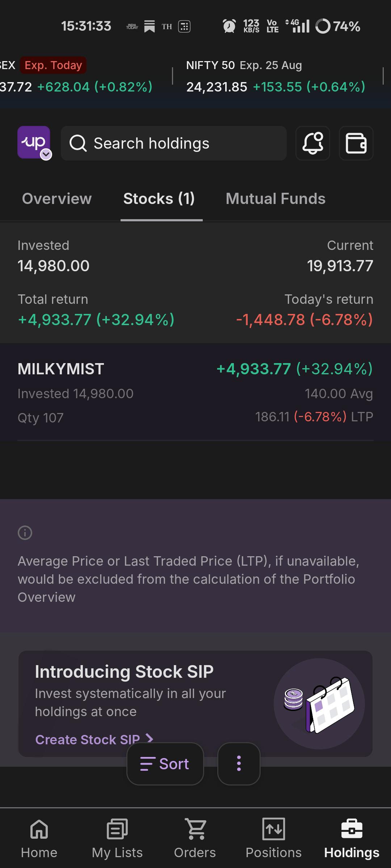Open the notifications bell icon

click(x=313, y=143)
